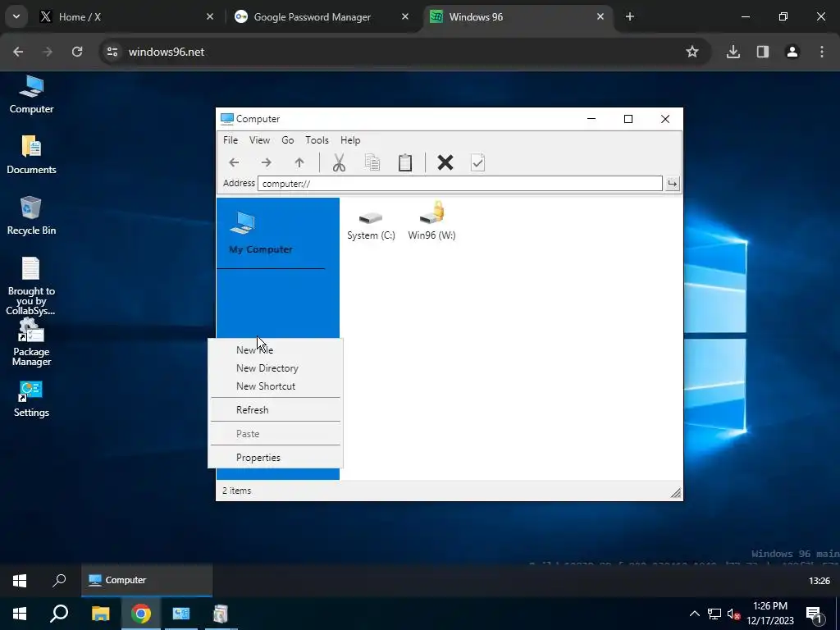The image size is (840, 630).
Task: Click the 2 items status text
Action: [237, 491]
